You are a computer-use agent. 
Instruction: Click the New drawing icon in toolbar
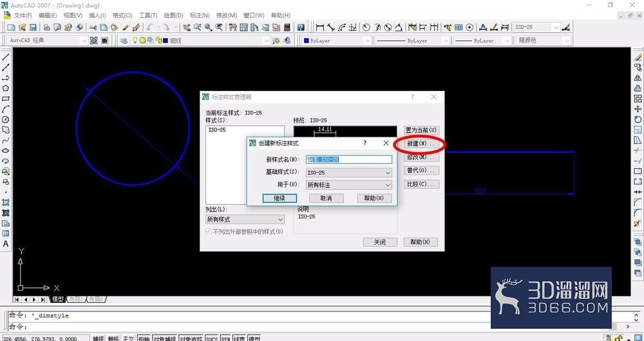pyautogui.click(x=12, y=28)
